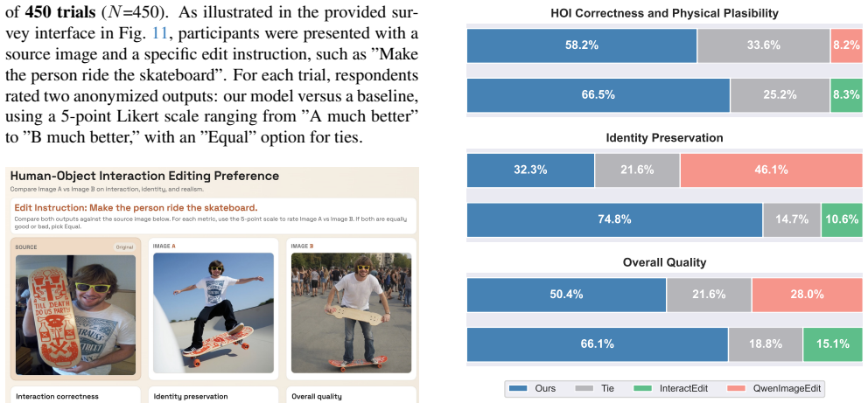Screen dimensions: 868x403
Task: Select the 58.2% blue bar segment
Action: pyautogui.click(x=582, y=45)
